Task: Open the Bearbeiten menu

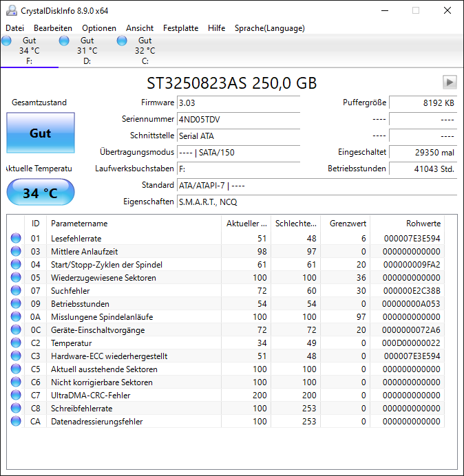Action: (53, 28)
